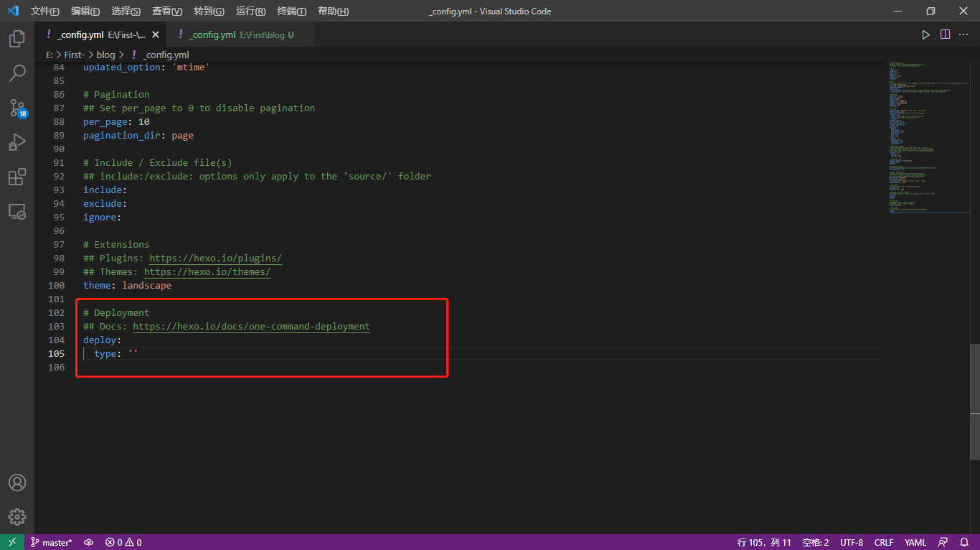Open the 帮助(H) menu
Viewport: 980px width, 550px height.
pyautogui.click(x=334, y=11)
